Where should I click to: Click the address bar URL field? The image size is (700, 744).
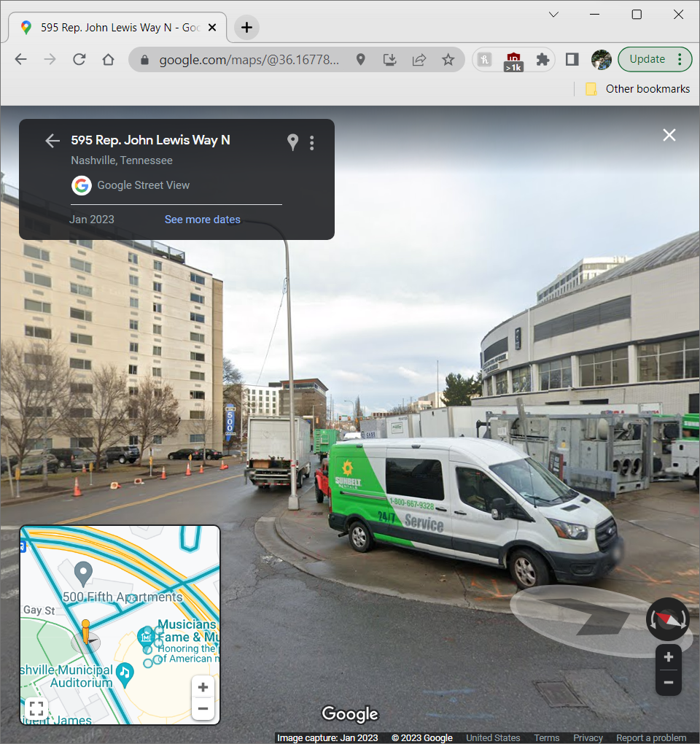[249, 60]
